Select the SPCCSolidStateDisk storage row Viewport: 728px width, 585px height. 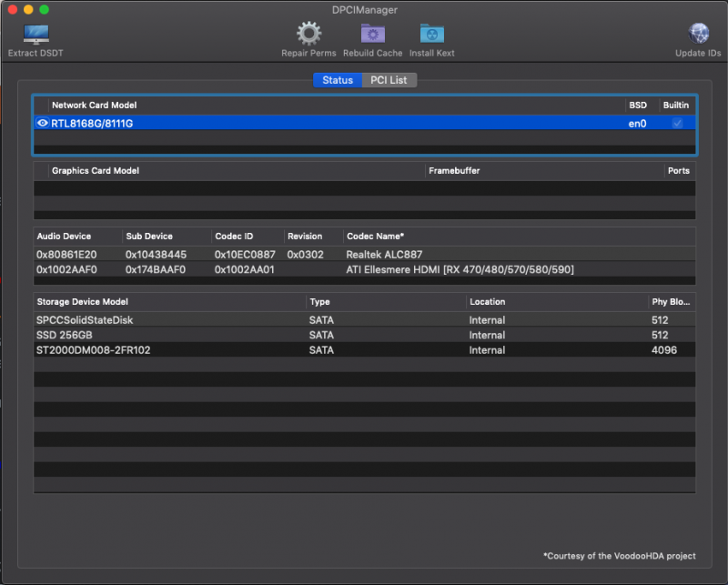pyautogui.click(x=364, y=320)
